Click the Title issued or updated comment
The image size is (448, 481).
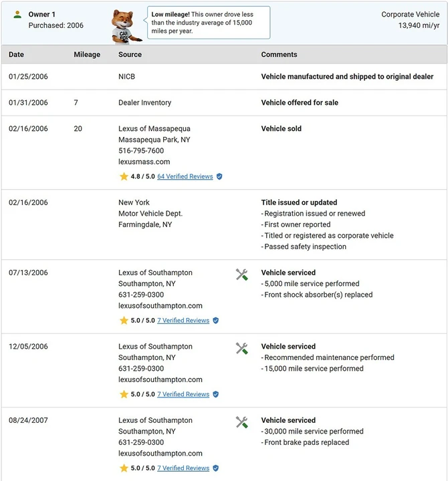click(299, 202)
